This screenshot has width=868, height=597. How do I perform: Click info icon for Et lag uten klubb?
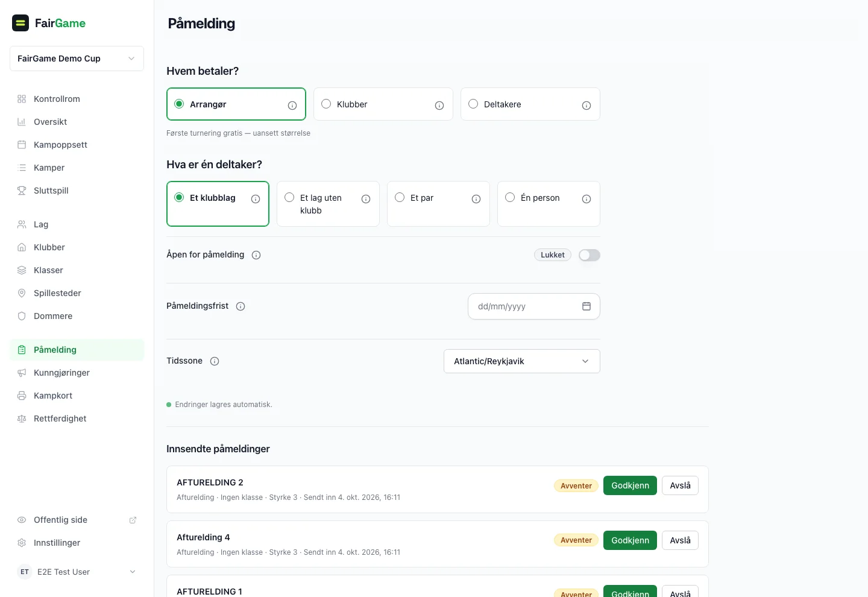coord(366,199)
